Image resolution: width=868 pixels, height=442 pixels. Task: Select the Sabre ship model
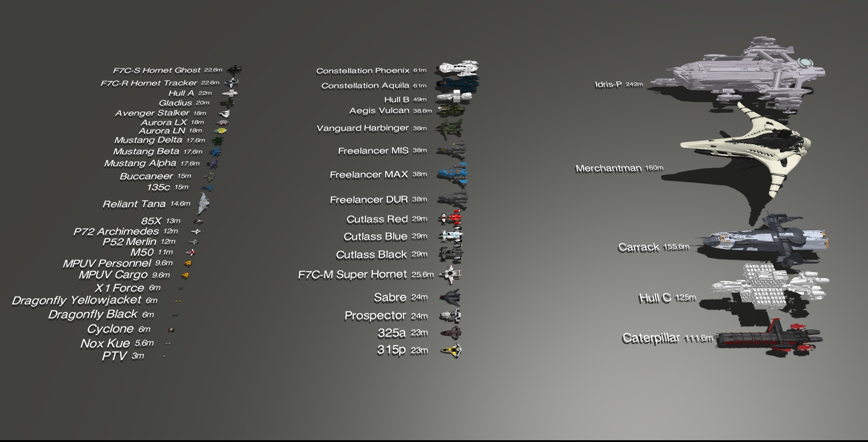coord(451,297)
